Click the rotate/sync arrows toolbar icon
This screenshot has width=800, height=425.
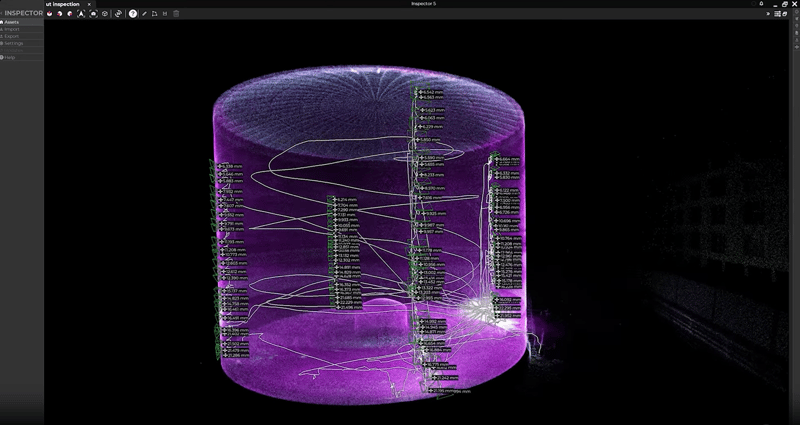click(118, 14)
